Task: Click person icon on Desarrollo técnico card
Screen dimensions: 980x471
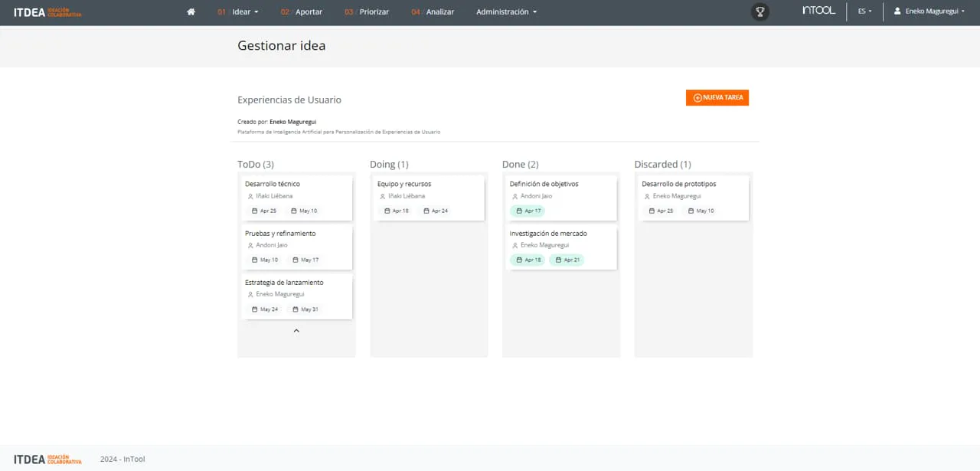Action: [x=250, y=196]
